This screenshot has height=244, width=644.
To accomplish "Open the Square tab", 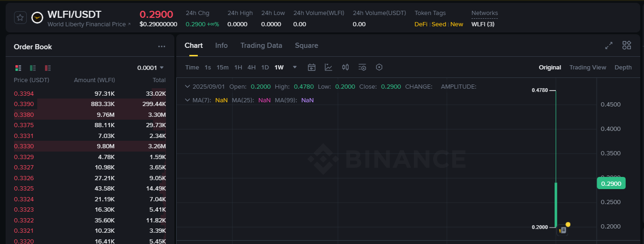I will (307, 46).
